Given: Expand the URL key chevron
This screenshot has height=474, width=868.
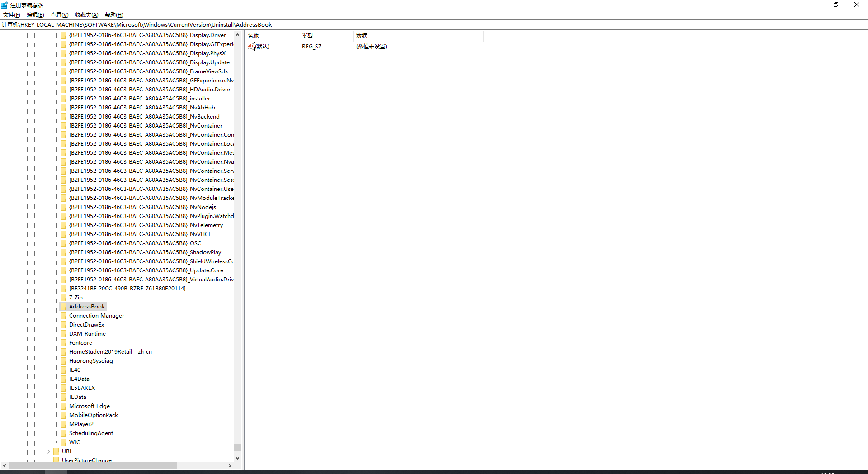Looking at the screenshot, I should pos(49,451).
